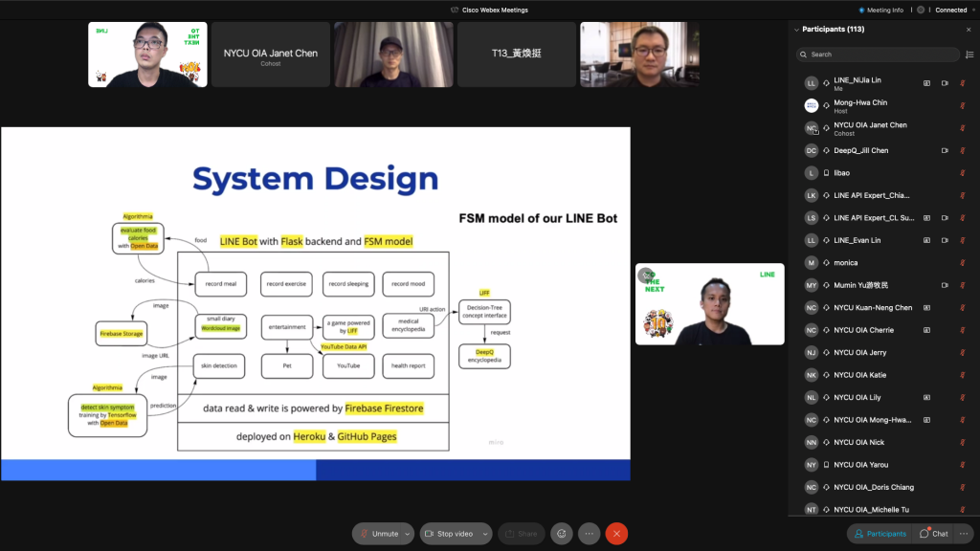Viewport: 980px width, 551px height.
Task: Click the muted microphone icon for Mong-Hwa Chin
Action: tap(963, 105)
